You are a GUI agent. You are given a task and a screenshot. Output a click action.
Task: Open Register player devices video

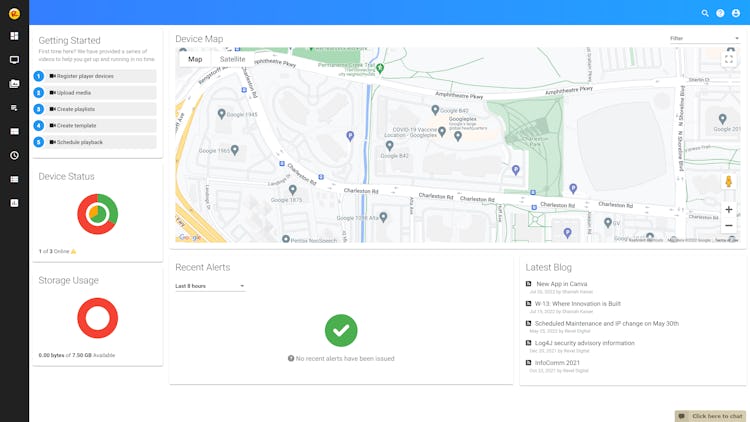100,76
